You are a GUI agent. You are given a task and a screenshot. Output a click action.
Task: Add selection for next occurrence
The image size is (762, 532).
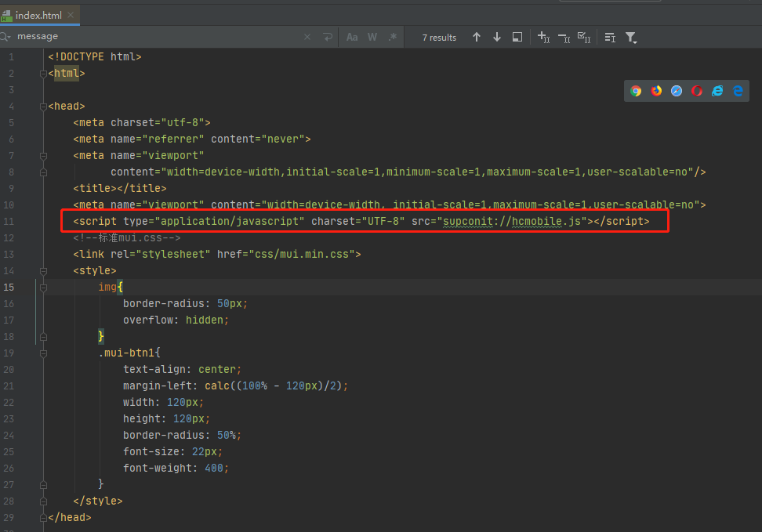click(544, 37)
